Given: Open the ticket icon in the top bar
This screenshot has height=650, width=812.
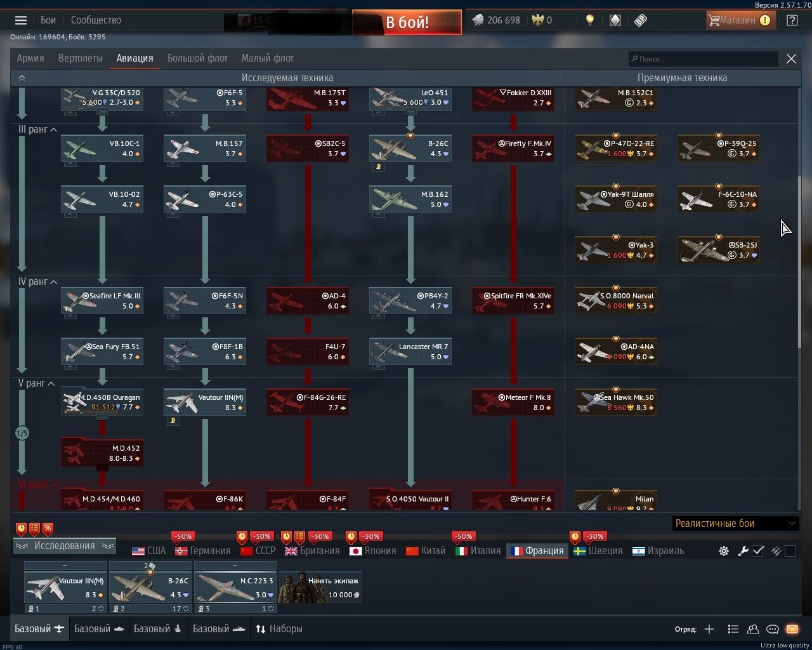Looking at the screenshot, I should [640, 20].
